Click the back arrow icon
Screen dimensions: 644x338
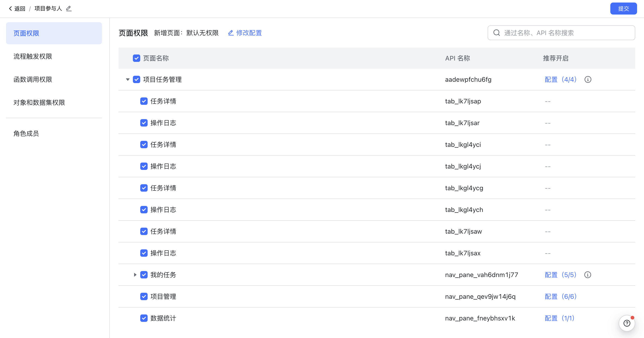coord(10,9)
